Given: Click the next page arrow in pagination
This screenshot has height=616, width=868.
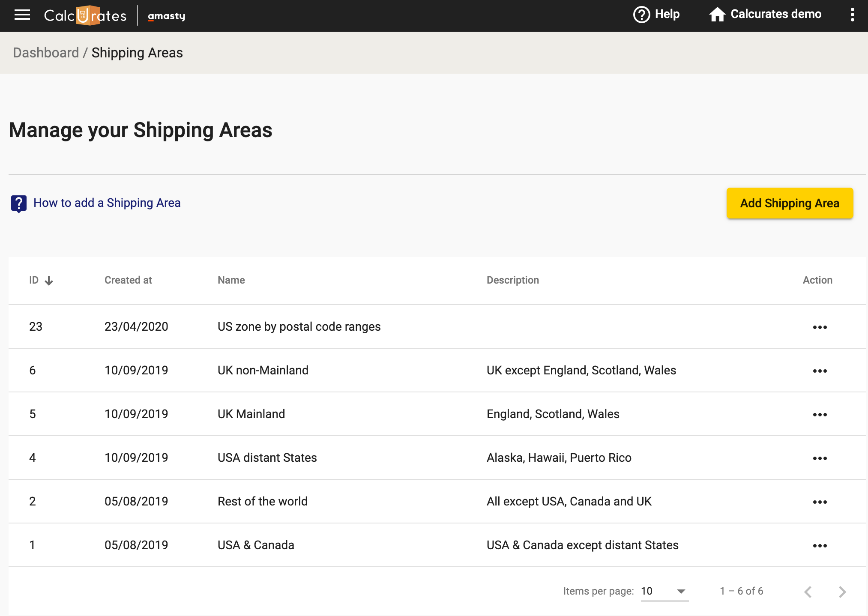Looking at the screenshot, I should pos(842,592).
